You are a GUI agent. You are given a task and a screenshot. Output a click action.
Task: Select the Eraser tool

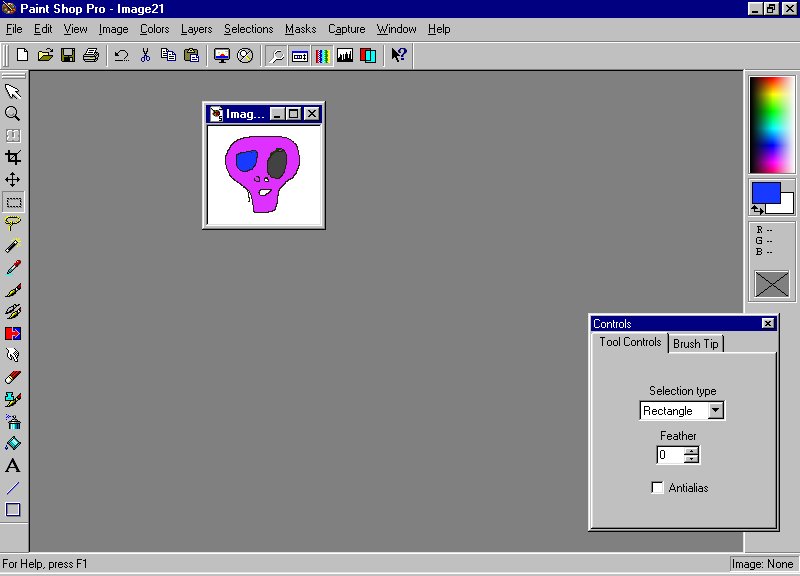tap(13, 378)
